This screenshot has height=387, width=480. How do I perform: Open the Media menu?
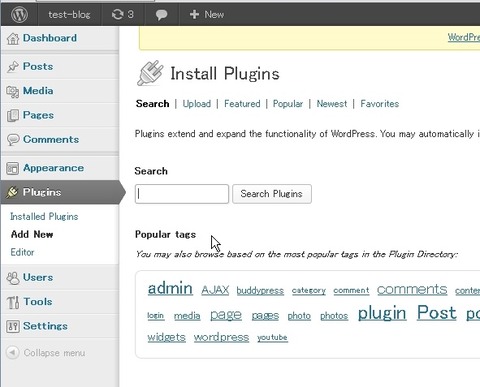click(38, 91)
